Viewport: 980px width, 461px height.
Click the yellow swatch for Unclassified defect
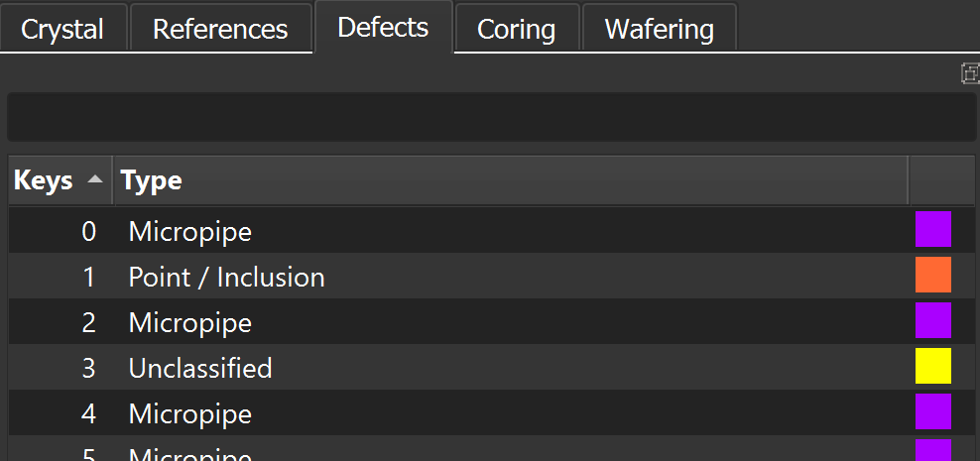(933, 366)
